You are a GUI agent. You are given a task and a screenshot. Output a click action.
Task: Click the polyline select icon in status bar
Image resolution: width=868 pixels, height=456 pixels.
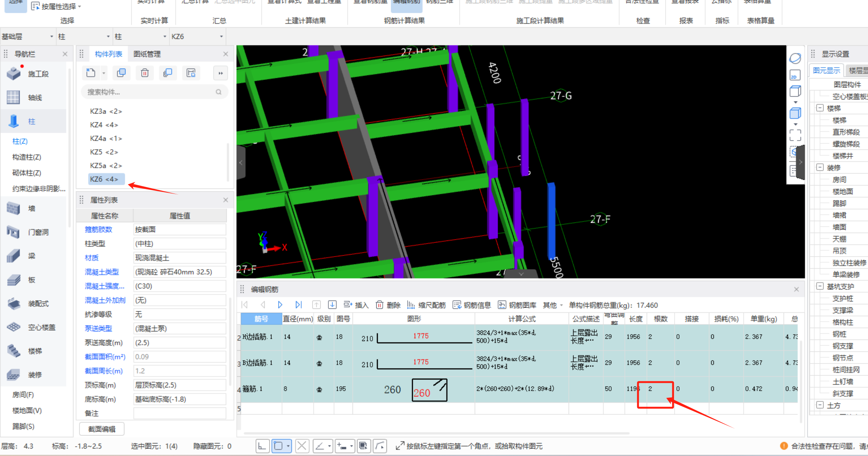click(x=380, y=446)
